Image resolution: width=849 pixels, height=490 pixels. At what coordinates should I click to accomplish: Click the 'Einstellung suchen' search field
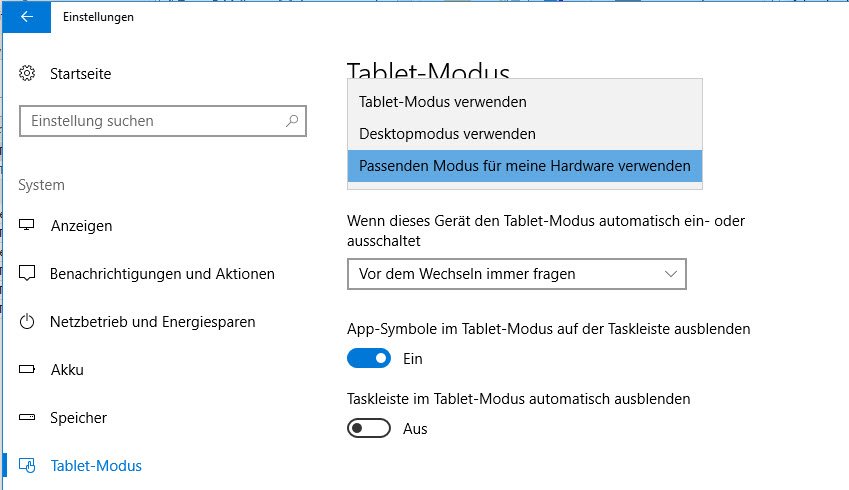tap(150, 121)
